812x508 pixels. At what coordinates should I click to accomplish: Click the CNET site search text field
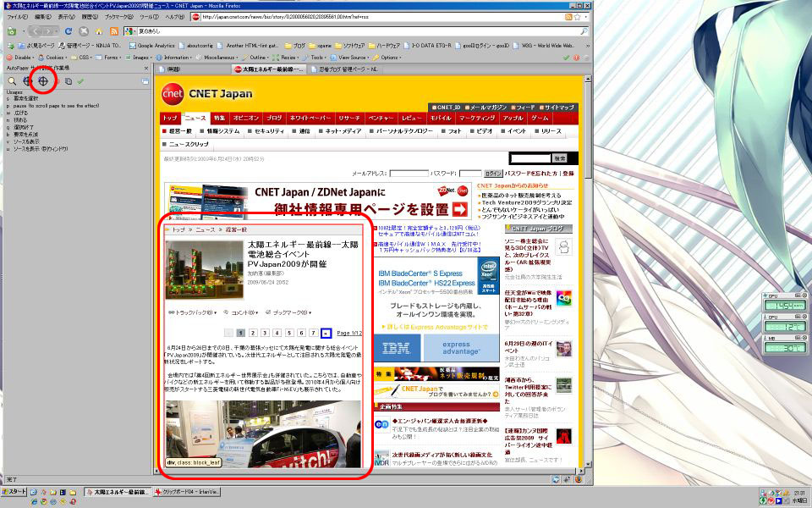[530, 158]
